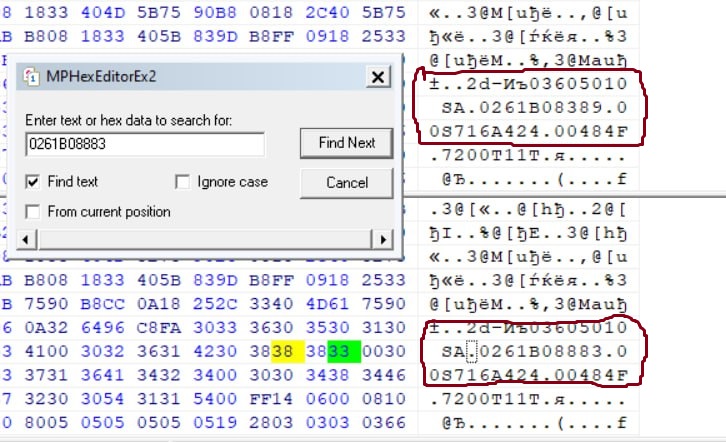This screenshot has width=726, height=442.
Task: Close the MPHexEditorEx2 search dialog
Action: 378,77
